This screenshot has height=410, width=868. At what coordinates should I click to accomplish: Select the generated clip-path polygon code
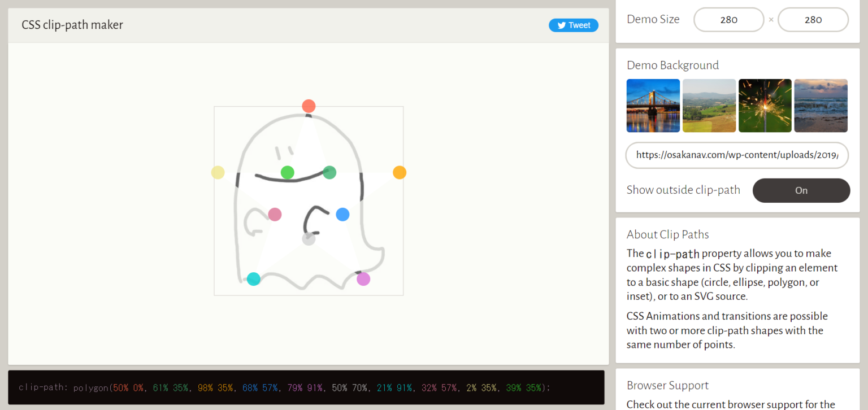(x=283, y=387)
